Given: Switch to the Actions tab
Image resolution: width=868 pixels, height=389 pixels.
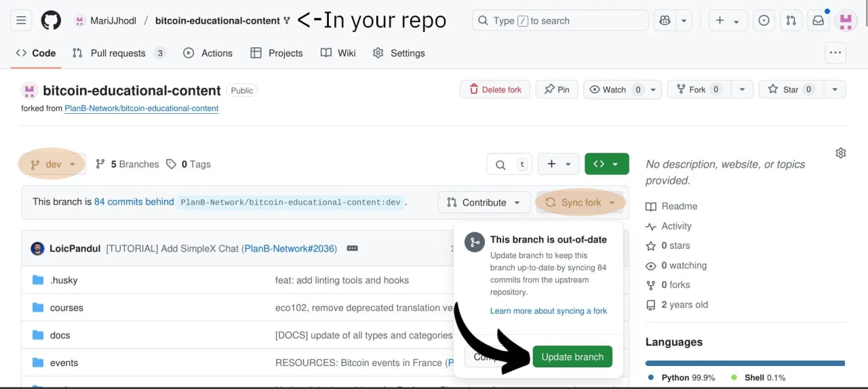Looking at the screenshot, I should click(x=208, y=53).
